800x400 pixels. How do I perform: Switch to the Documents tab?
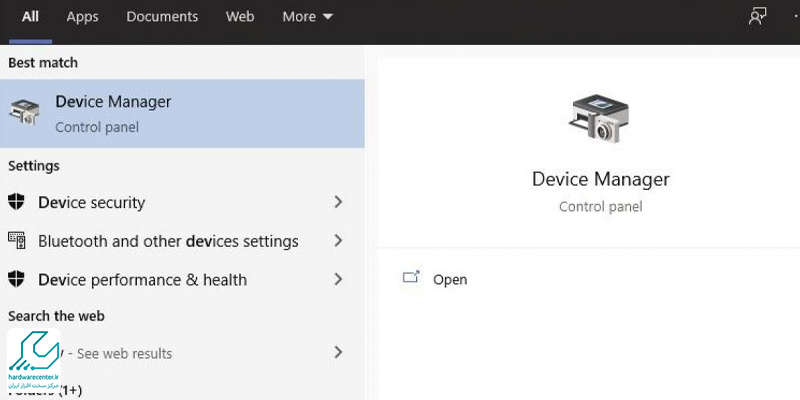pyautogui.click(x=162, y=17)
